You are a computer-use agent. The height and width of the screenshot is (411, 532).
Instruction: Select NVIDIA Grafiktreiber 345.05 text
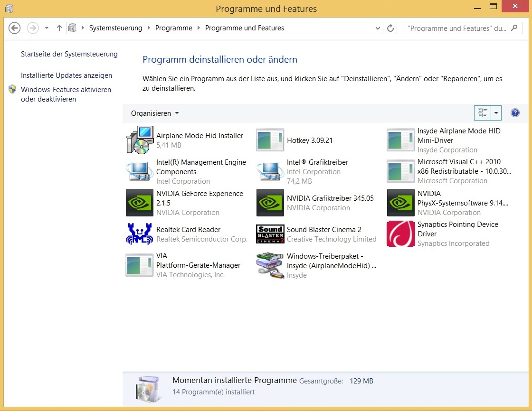(330, 198)
